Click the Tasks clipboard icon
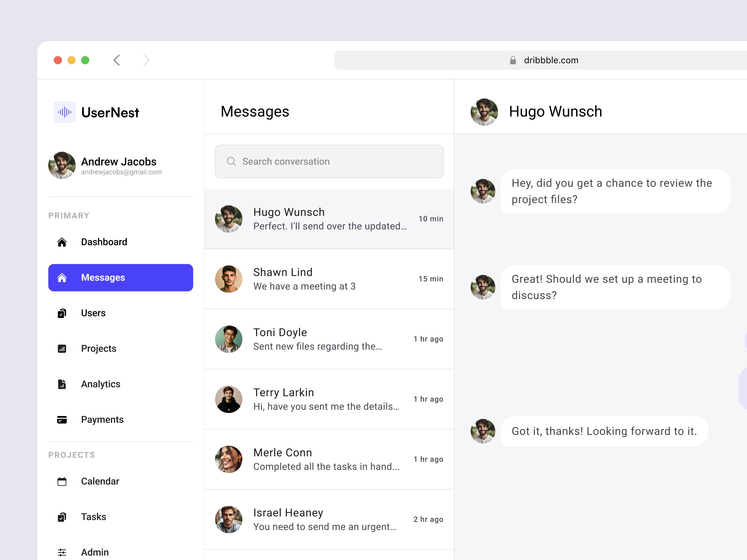The height and width of the screenshot is (560, 747). coord(62,517)
